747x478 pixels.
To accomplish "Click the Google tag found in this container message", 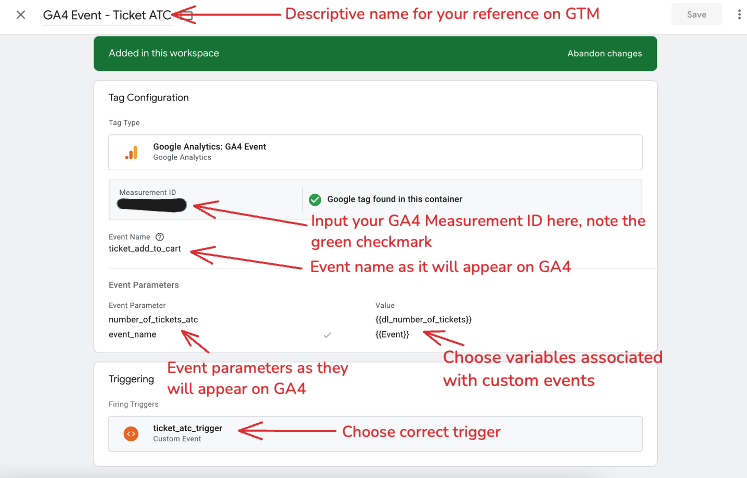I will click(394, 199).
